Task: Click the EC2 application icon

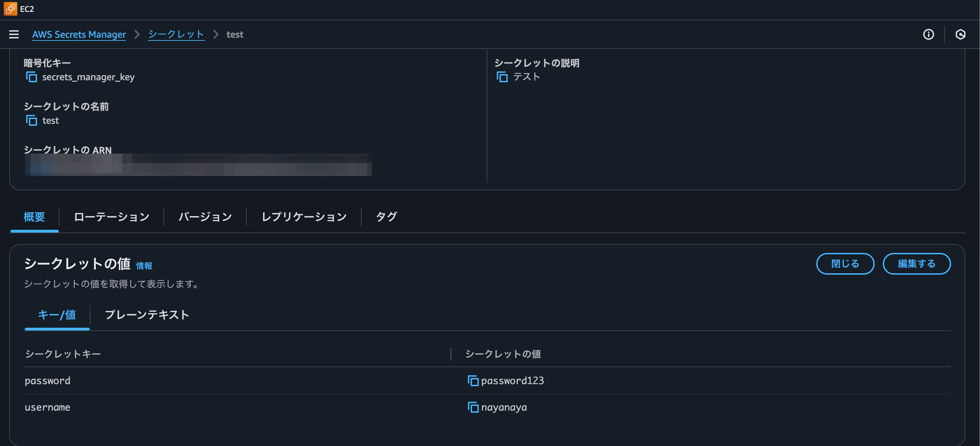Action: click(10, 9)
